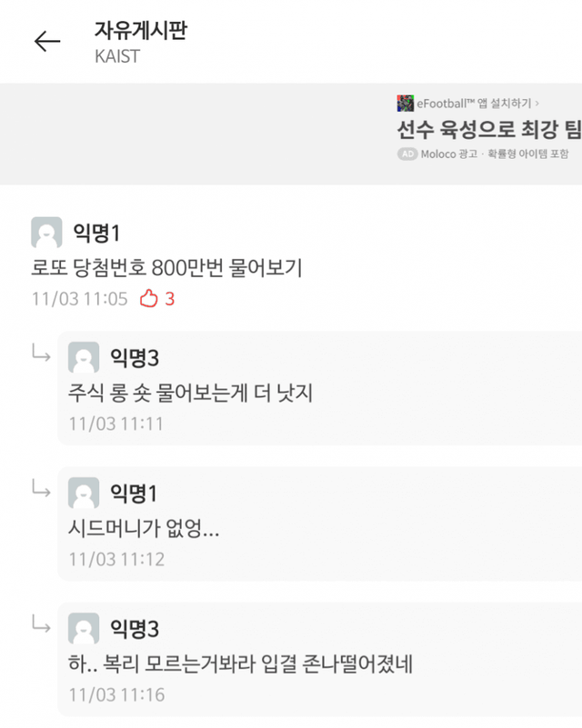The height and width of the screenshot is (728, 582).
Task: Tap the 자유게시판 board title
Action: click(x=140, y=29)
